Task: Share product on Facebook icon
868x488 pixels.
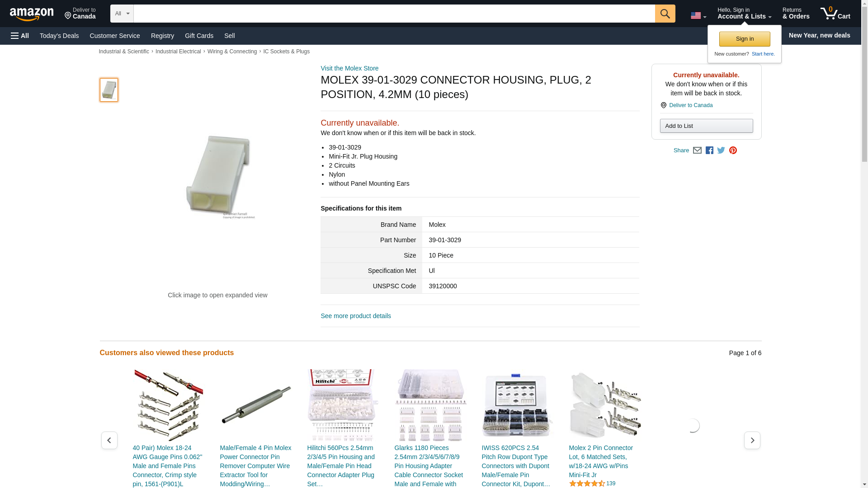Action: 709,150
